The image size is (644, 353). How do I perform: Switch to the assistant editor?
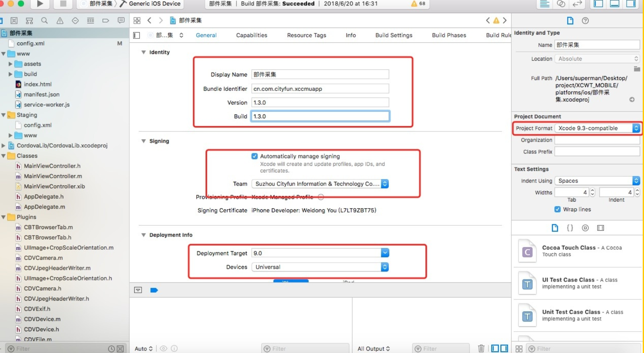pyautogui.click(x=561, y=4)
